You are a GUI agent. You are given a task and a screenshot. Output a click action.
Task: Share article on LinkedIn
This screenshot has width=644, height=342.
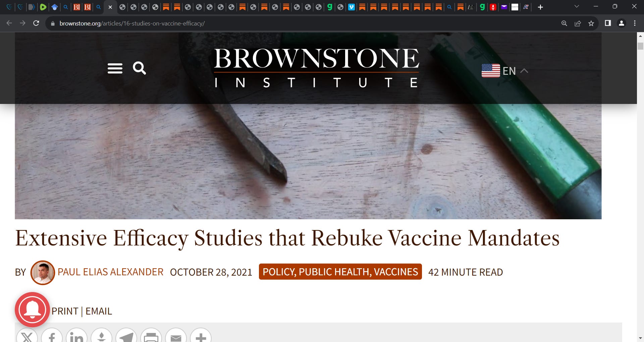(x=77, y=336)
